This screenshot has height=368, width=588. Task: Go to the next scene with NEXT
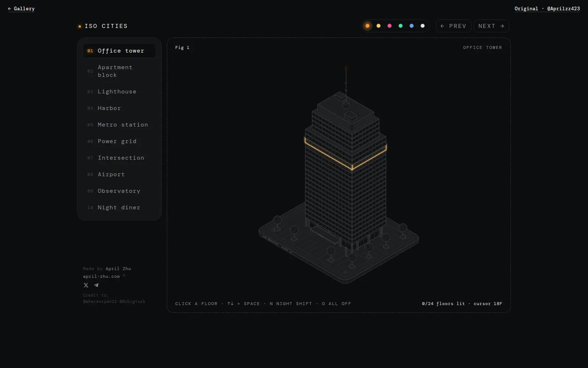[491, 26]
